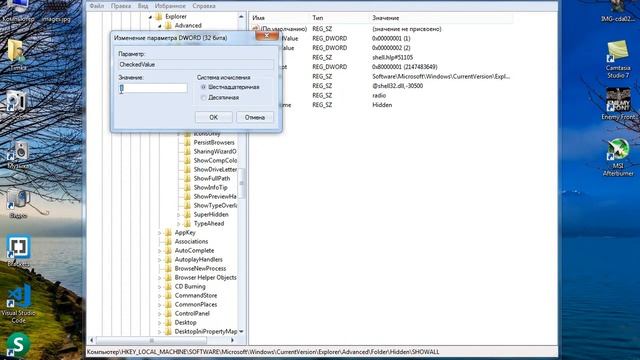Click the ShowFullPath folder icon

pos(187,178)
